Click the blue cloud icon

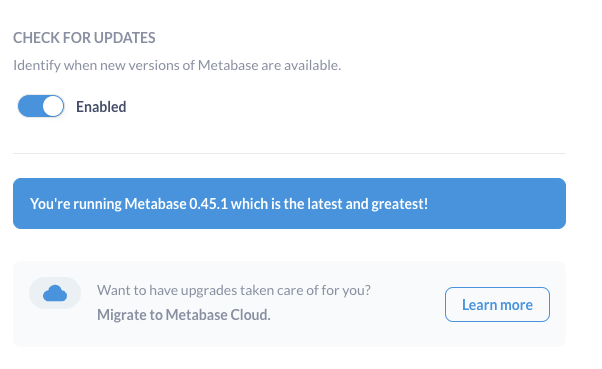point(55,293)
